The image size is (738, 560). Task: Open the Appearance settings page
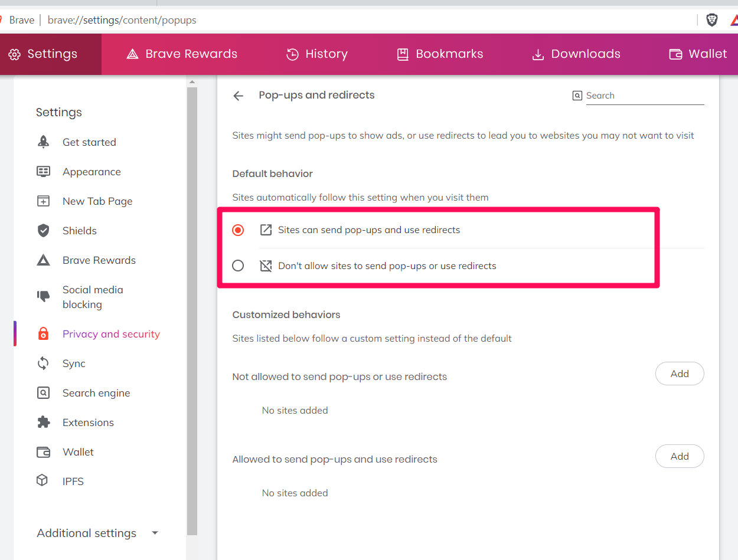pos(92,172)
